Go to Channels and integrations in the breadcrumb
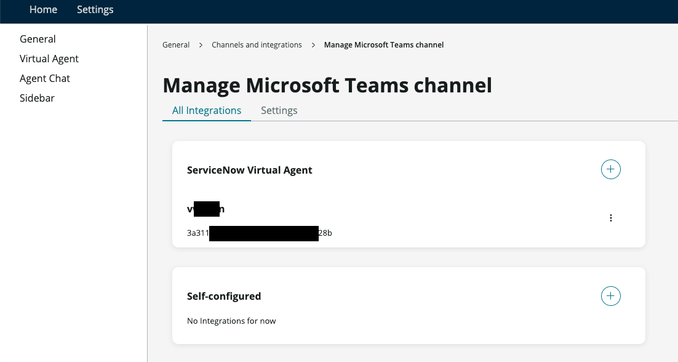678x362 pixels. point(256,45)
